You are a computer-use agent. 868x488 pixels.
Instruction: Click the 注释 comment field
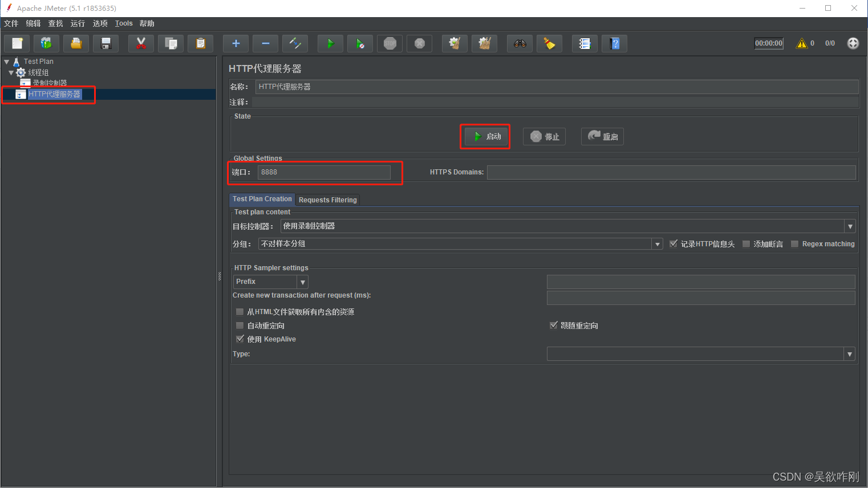(x=555, y=102)
